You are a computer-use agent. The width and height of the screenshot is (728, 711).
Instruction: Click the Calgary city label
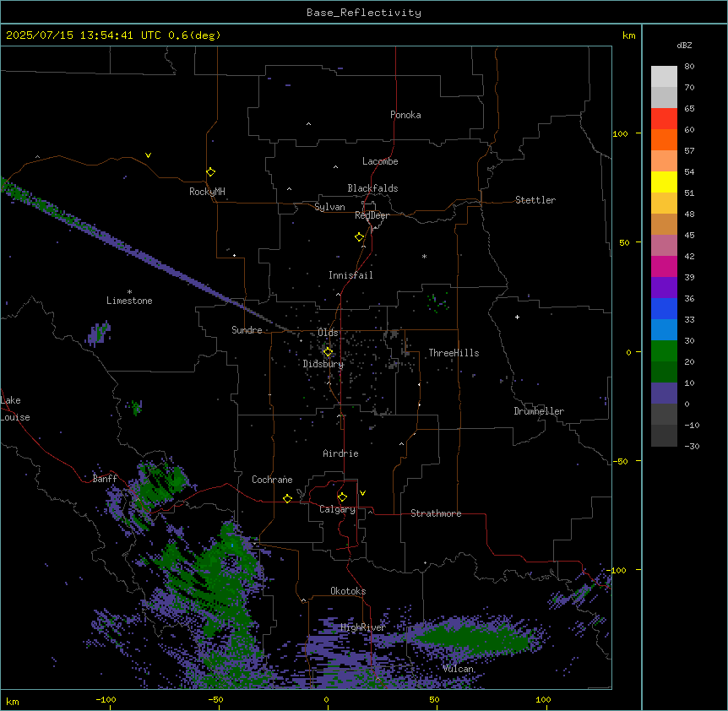(338, 509)
